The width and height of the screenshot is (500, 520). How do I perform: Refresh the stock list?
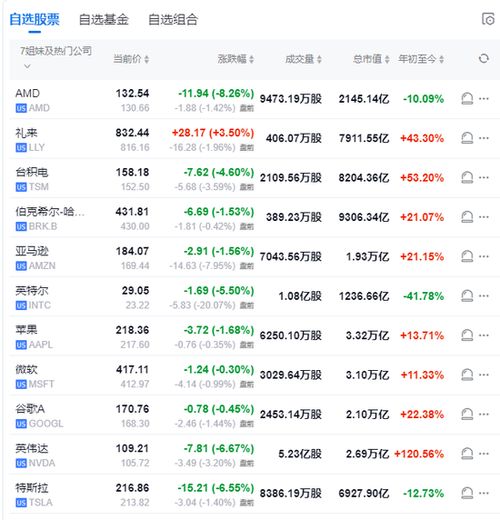(484, 59)
